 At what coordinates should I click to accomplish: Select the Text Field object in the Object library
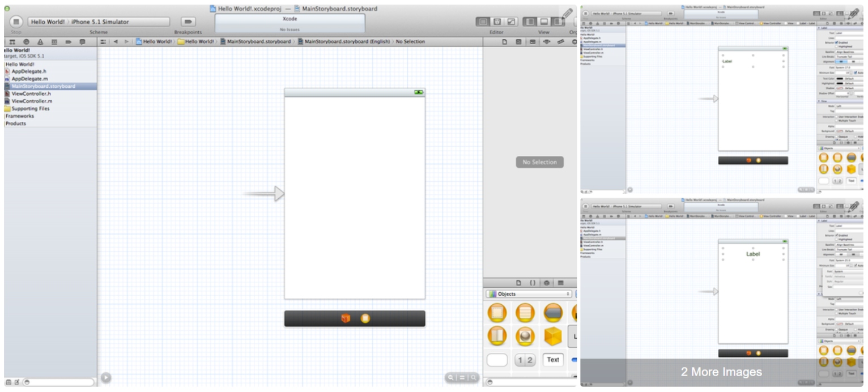pos(552,360)
